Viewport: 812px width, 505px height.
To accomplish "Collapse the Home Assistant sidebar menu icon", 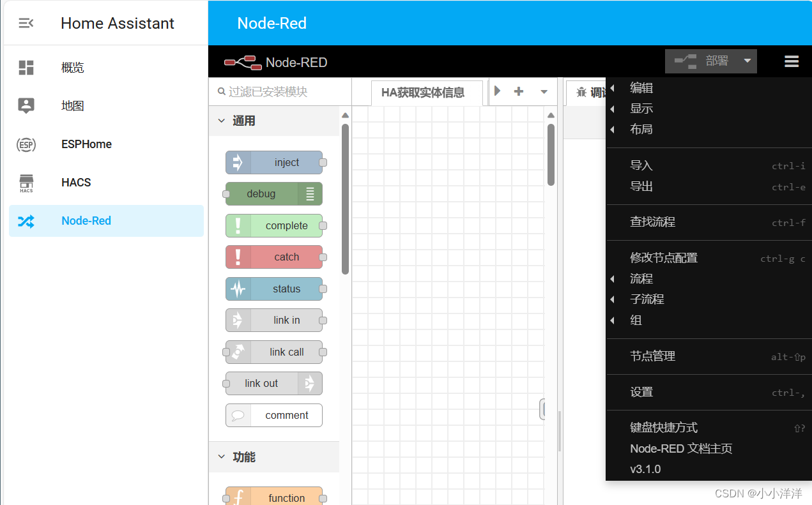I will [x=26, y=24].
